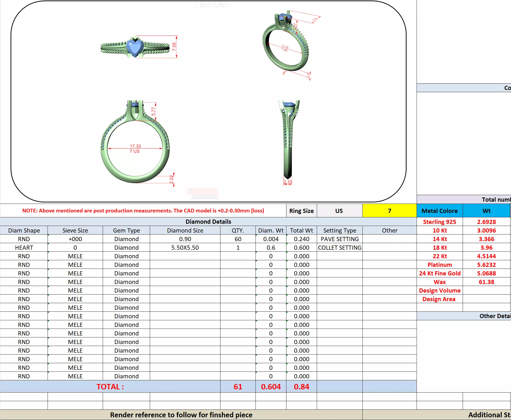
Task: Select the Platinum weight value 5.6232
Action: [x=486, y=265]
